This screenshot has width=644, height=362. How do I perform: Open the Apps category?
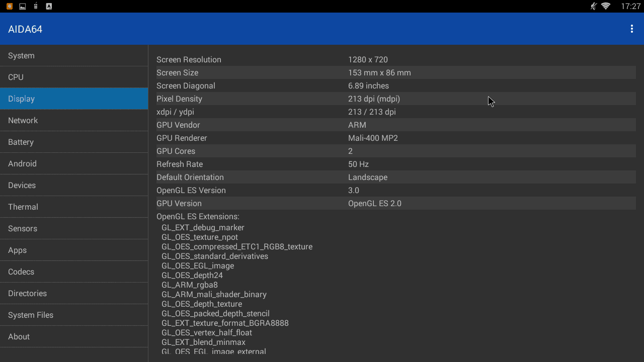point(74,250)
